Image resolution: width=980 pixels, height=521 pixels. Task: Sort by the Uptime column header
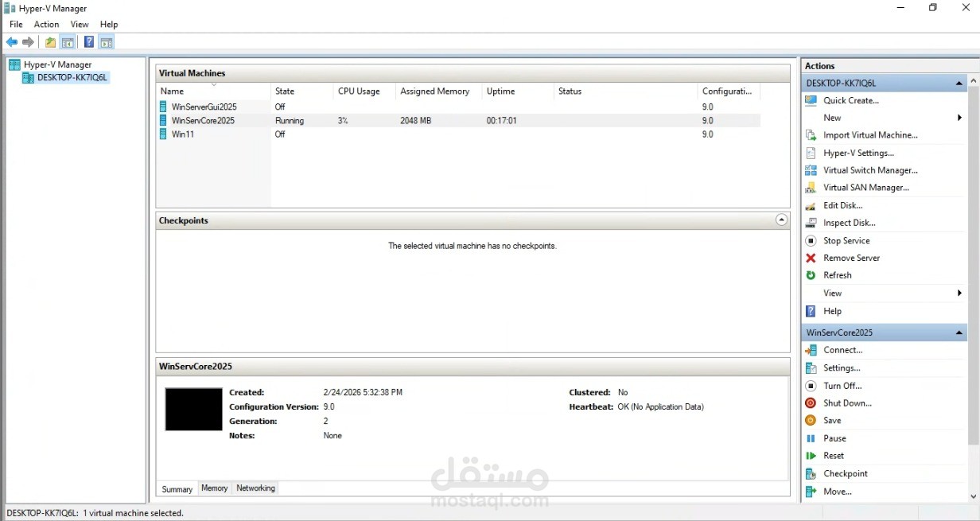(518, 91)
